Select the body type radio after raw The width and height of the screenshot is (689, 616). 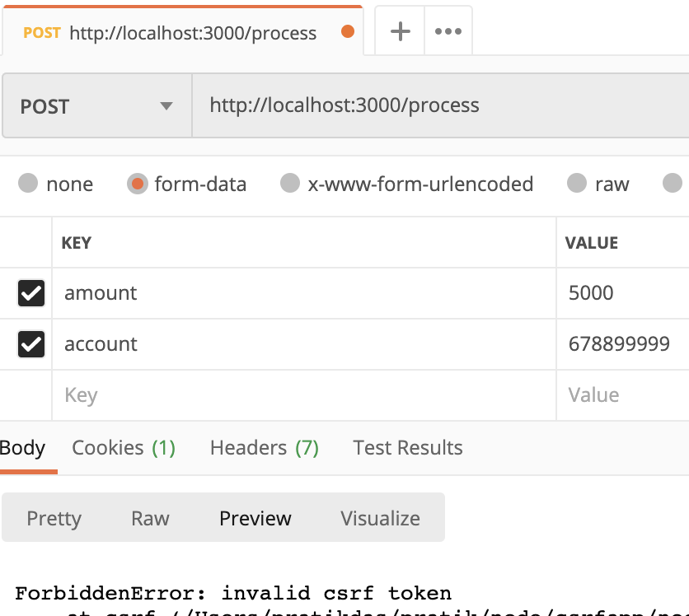point(673,183)
